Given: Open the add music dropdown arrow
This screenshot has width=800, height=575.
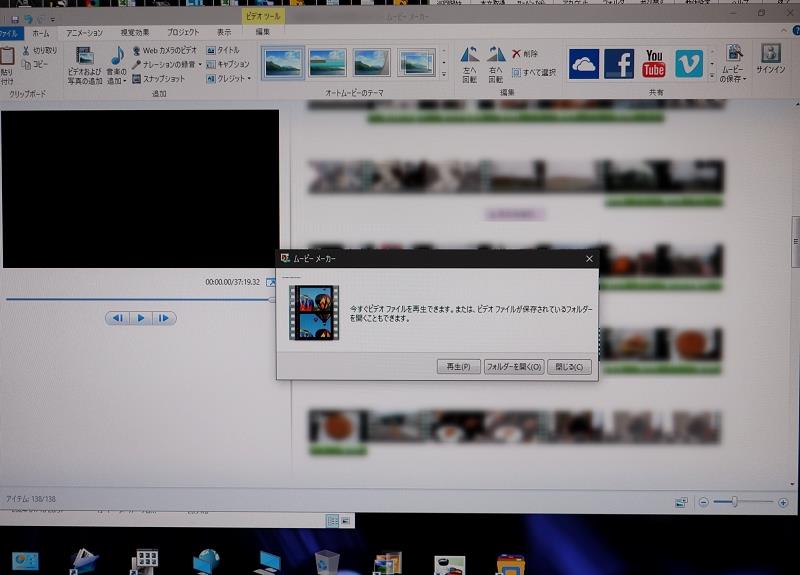Looking at the screenshot, I should tap(124, 81).
